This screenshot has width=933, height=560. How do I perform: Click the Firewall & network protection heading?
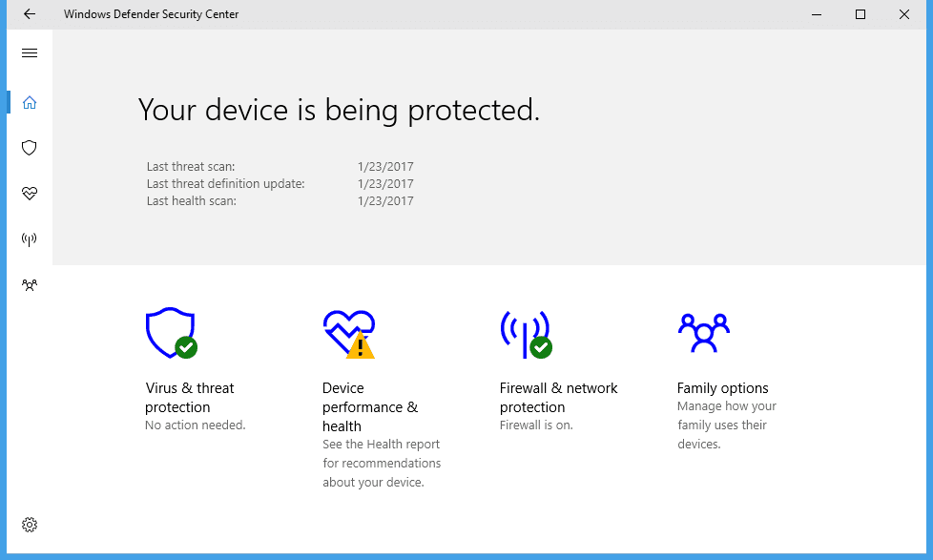point(559,397)
